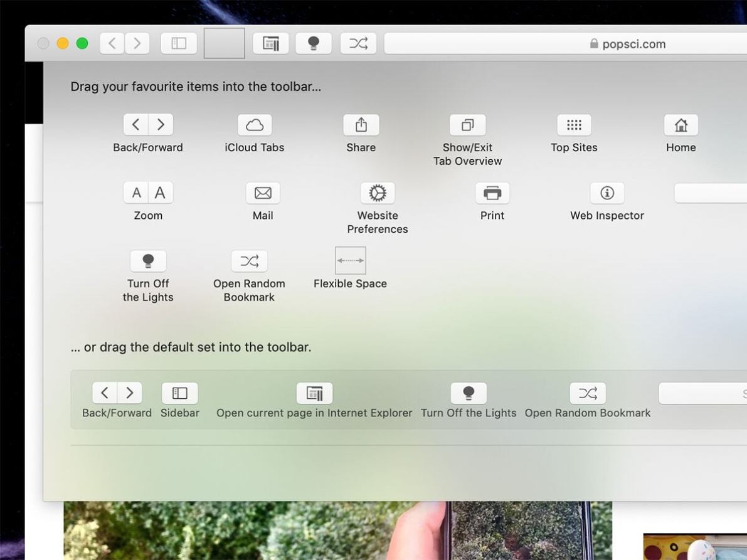Toggle the Sidebar button in Safari's toolbar
The height and width of the screenshot is (560, 747).
178,43
